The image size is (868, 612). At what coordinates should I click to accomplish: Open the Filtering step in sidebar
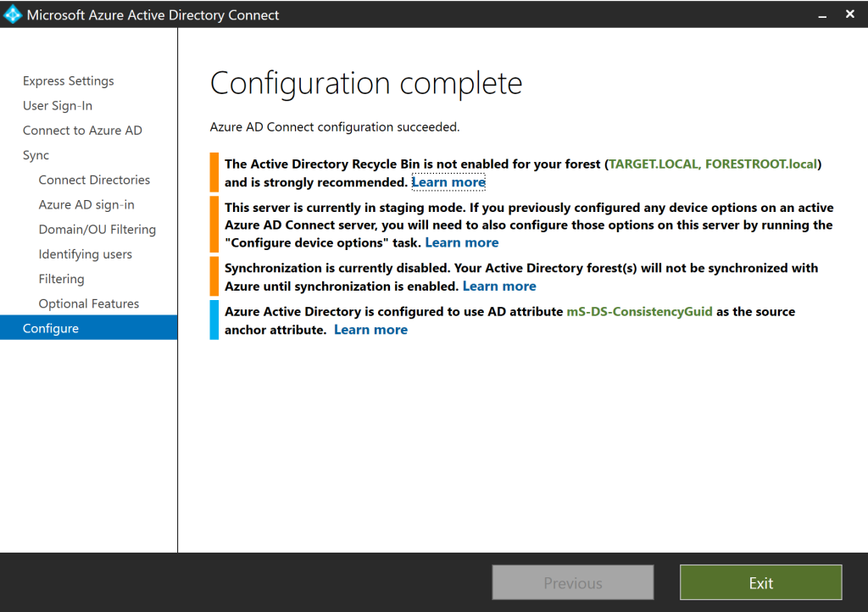[61, 279]
